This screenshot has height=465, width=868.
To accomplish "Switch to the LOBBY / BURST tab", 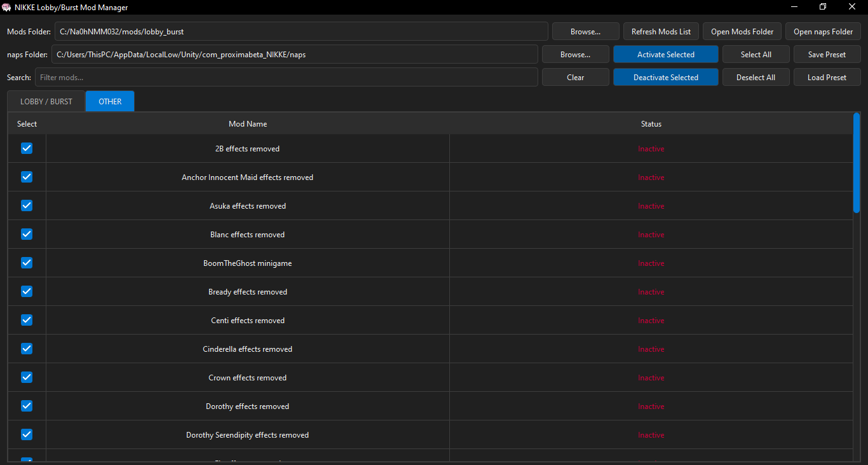I will click(x=45, y=101).
